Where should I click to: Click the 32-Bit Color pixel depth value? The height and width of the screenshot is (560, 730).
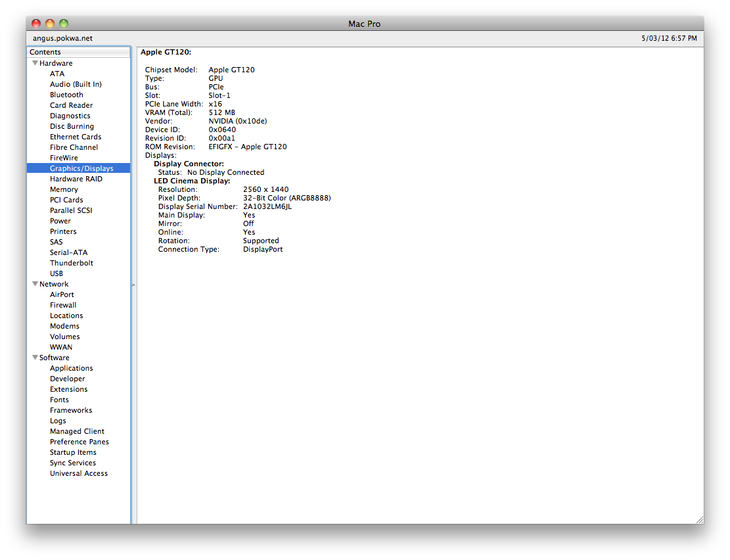286,198
